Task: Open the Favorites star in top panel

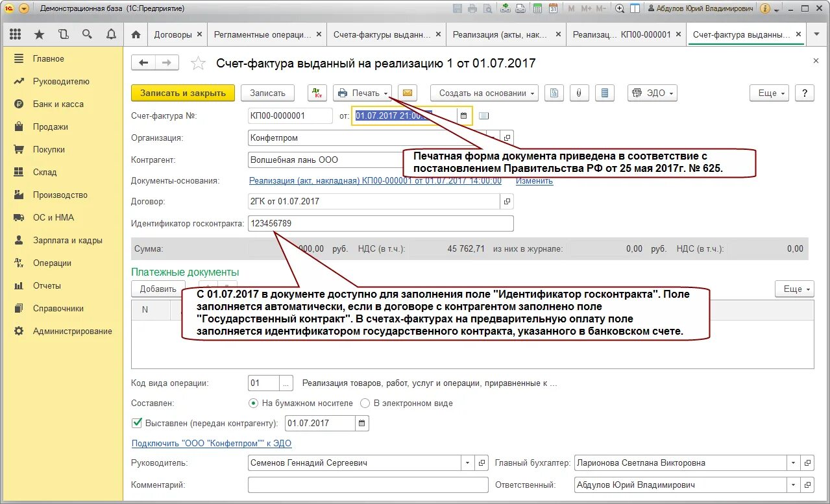Action: point(39,34)
